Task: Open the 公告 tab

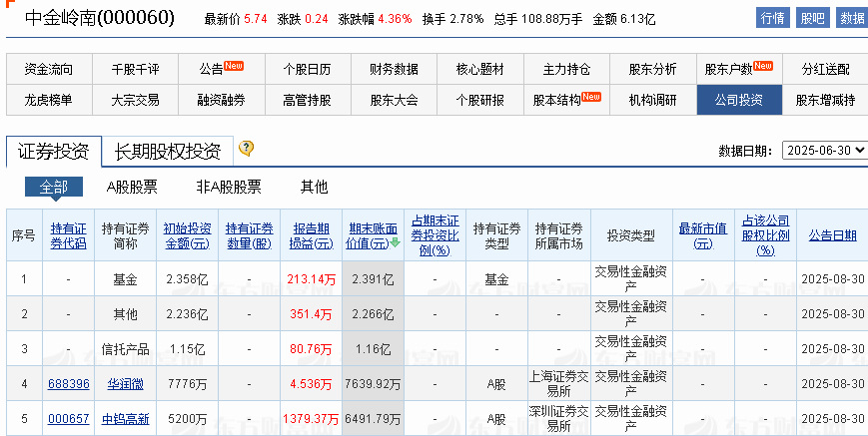Action: coord(222,69)
